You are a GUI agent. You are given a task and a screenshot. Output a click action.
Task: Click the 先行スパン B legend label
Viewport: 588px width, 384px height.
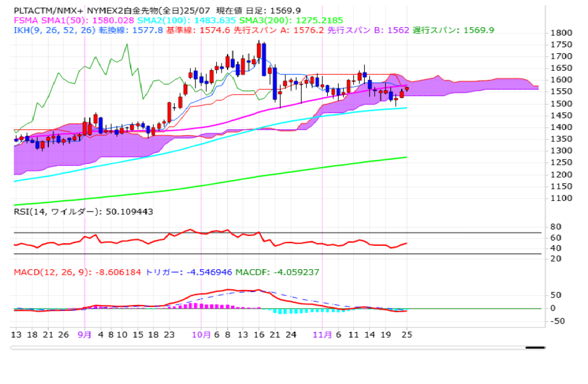point(369,30)
